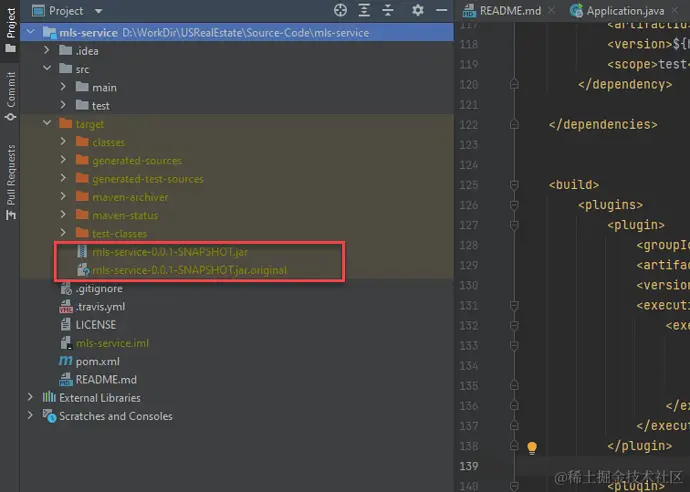Collapse the target folder
This screenshot has width=690, height=492.
[47, 123]
